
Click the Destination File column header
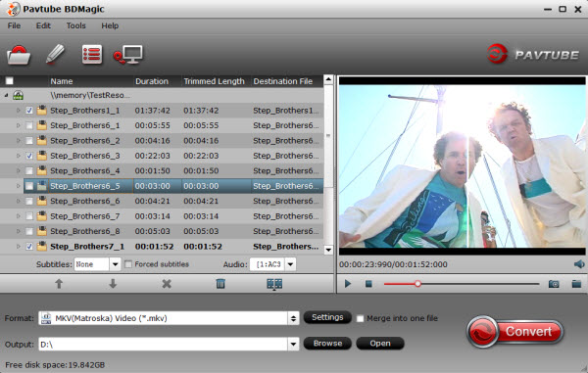[286, 81]
